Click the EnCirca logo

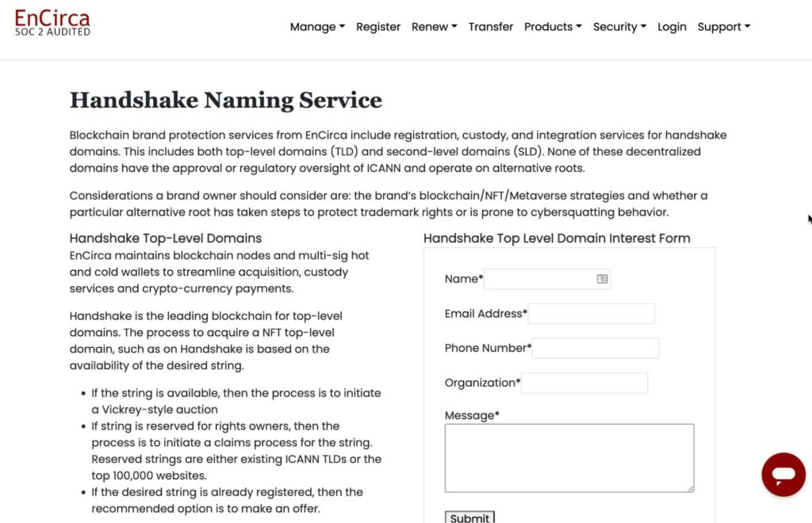tap(52, 23)
